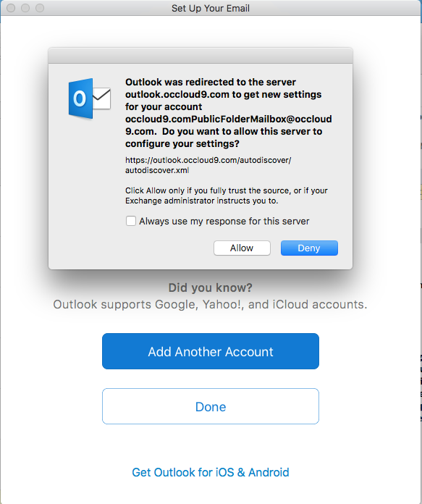The image size is (422, 504).
Task: Enable "Always use my response" checkbox
Action: click(x=131, y=221)
